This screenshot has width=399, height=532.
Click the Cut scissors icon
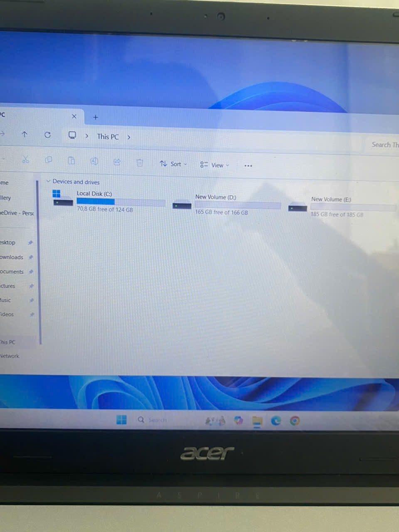pyautogui.click(x=25, y=159)
